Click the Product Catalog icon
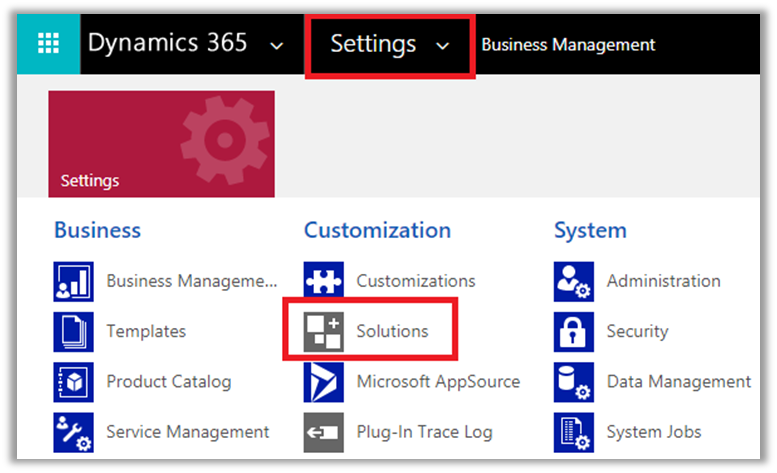777x473 pixels. 73,382
